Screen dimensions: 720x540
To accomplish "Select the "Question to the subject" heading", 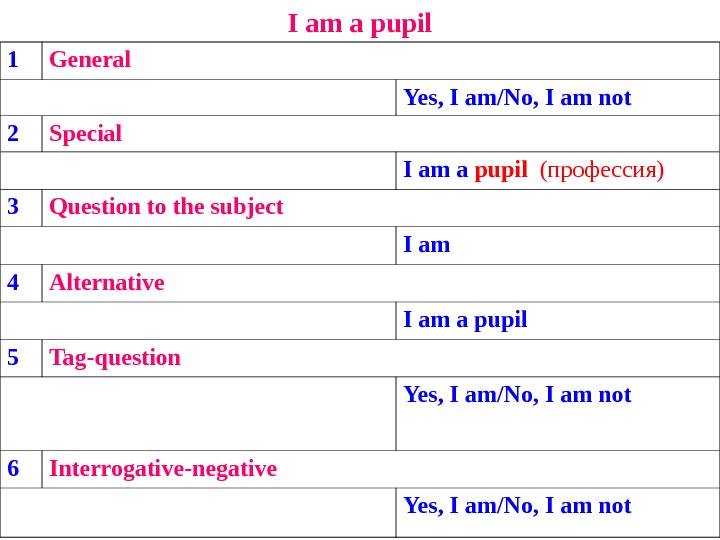I will [166, 207].
